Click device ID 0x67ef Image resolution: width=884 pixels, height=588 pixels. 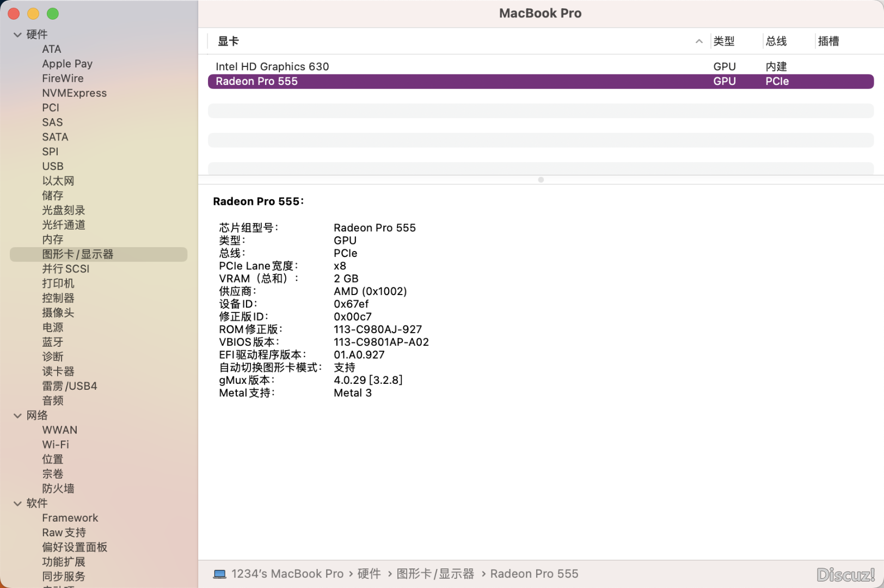[351, 304]
